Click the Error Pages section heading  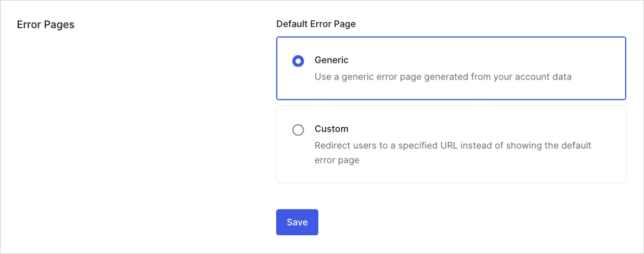46,25
